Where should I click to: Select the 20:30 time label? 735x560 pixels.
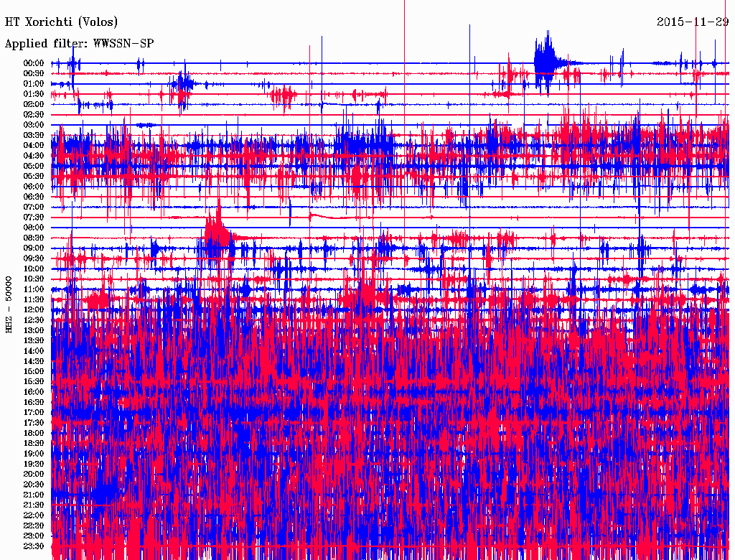(x=34, y=485)
